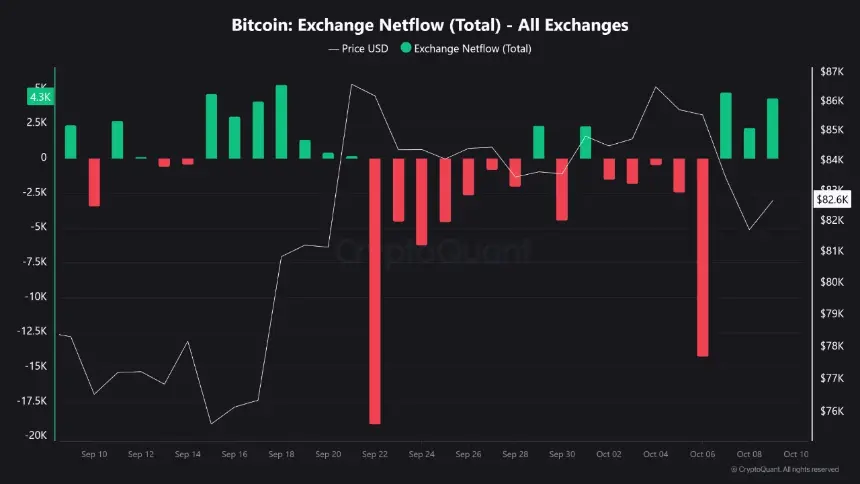
Task: Click the $87K right axis label
Action: [832, 71]
